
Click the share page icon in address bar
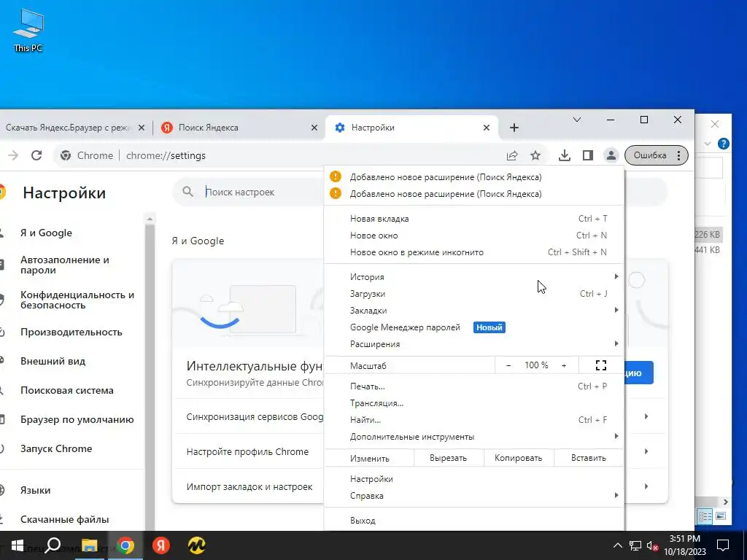pyautogui.click(x=512, y=155)
